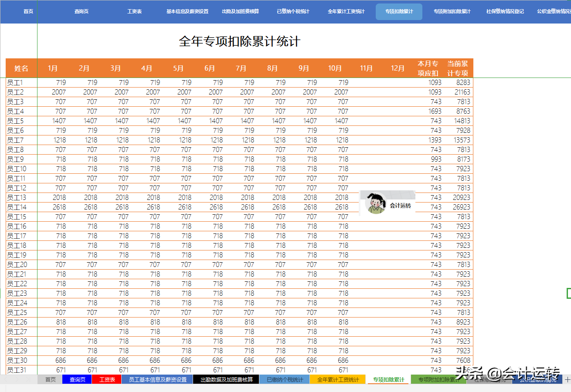Open 出勤及加班费核算 navigation button
This screenshot has width=571, height=392.
(x=241, y=11)
